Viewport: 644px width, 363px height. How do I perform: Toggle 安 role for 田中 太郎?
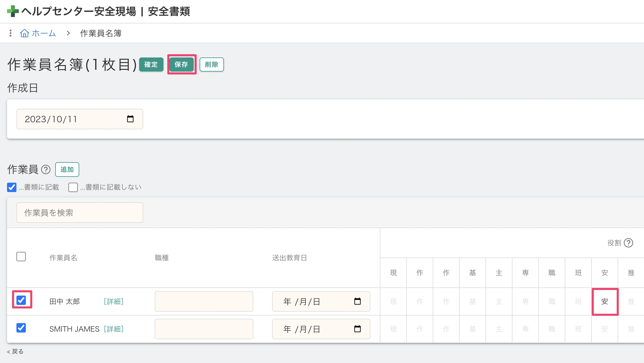605,301
